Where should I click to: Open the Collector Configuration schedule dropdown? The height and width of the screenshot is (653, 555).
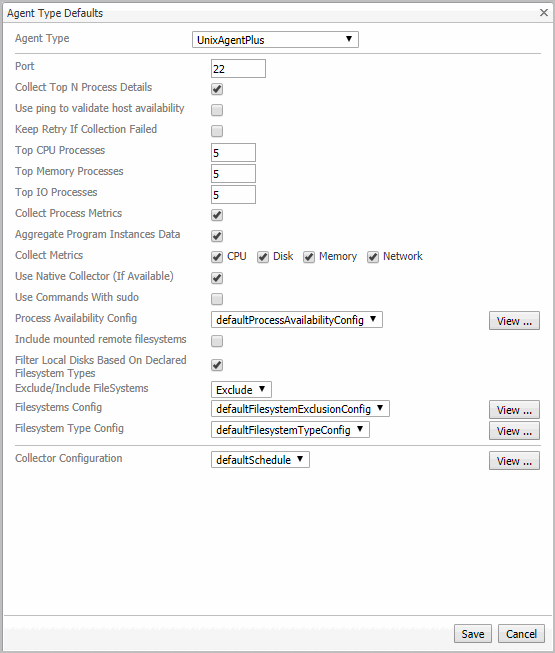pyautogui.click(x=260, y=460)
